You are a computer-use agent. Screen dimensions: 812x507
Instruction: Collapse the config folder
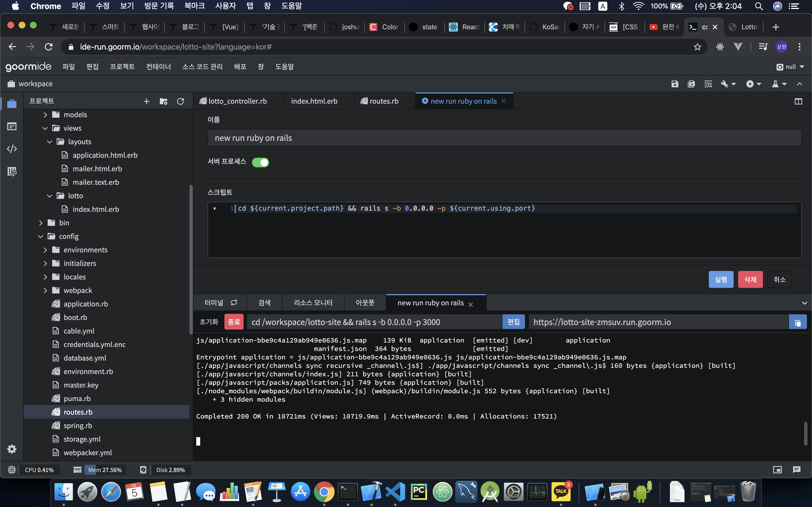[x=41, y=236]
